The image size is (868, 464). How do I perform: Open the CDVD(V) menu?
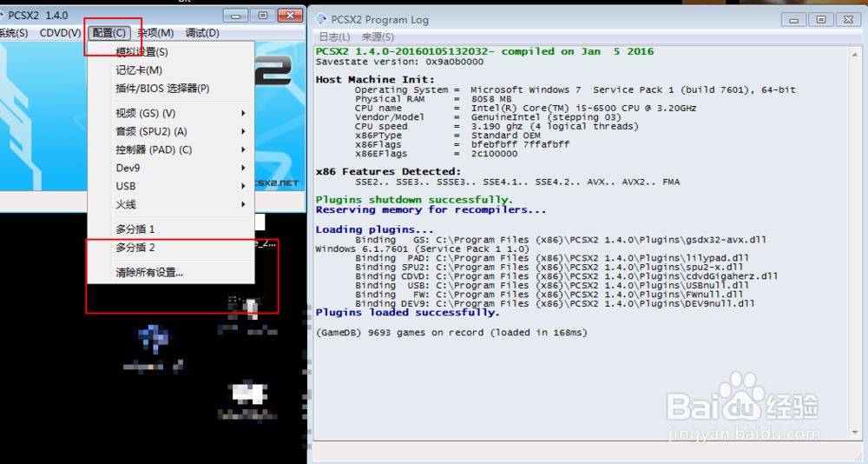(60, 33)
